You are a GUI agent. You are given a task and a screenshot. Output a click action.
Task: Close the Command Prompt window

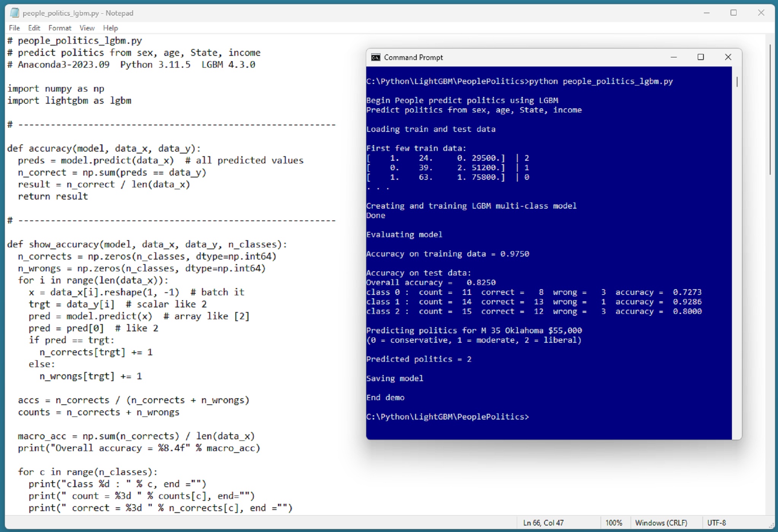(x=728, y=57)
